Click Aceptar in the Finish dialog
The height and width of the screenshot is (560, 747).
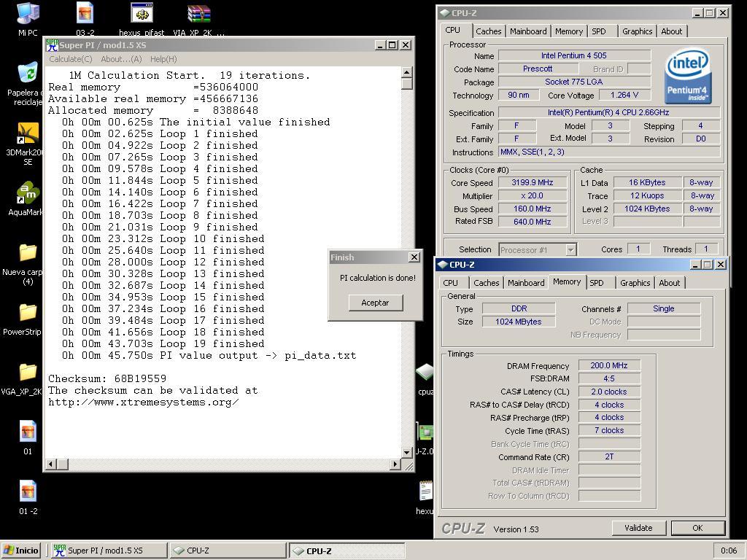(375, 303)
